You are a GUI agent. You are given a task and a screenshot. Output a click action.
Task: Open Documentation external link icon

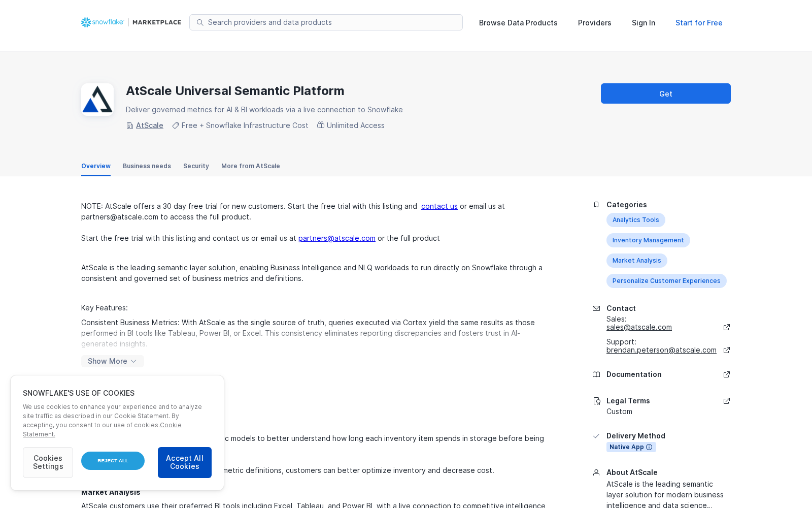727,374
